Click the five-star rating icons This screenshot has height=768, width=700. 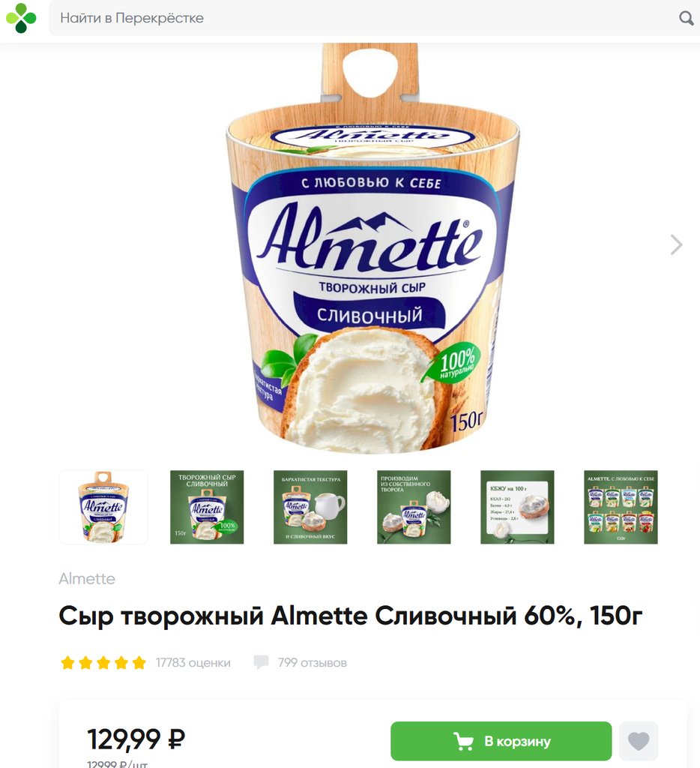[103, 663]
